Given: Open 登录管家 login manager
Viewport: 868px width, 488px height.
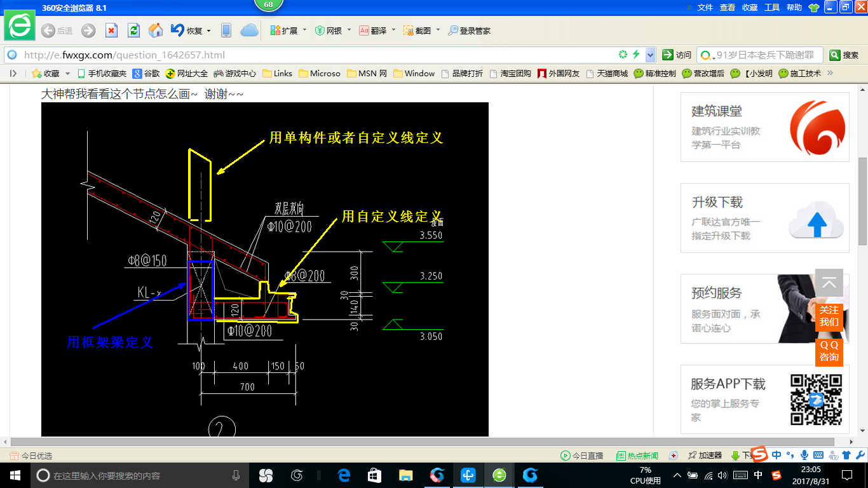Looking at the screenshot, I should point(470,30).
